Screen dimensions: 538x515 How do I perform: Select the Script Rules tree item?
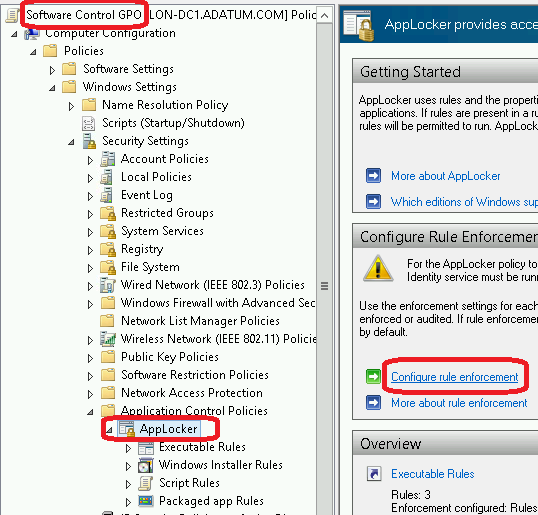pos(189,483)
